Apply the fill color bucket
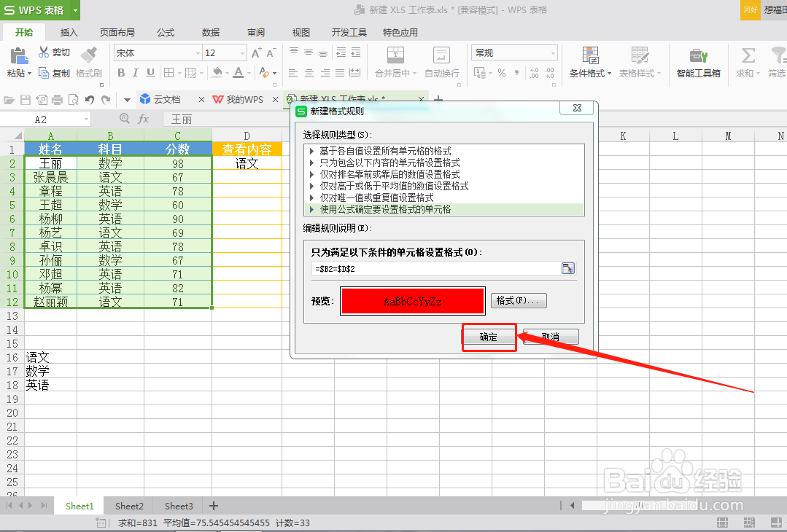This screenshot has width=787, height=532. click(x=217, y=73)
